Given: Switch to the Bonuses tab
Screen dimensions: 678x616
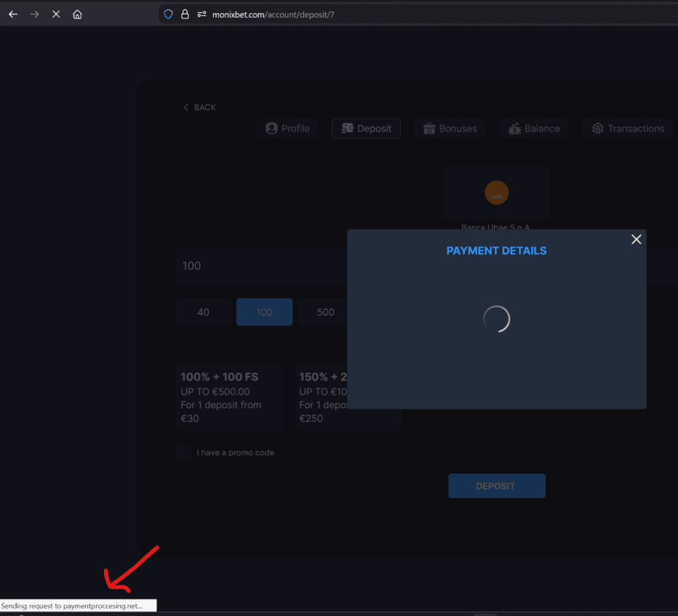Looking at the screenshot, I should (449, 128).
